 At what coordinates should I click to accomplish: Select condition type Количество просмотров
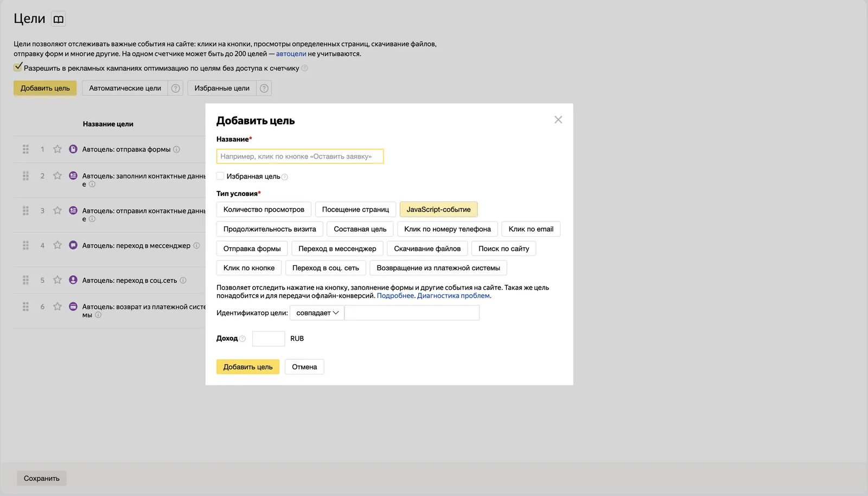point(264,209)
